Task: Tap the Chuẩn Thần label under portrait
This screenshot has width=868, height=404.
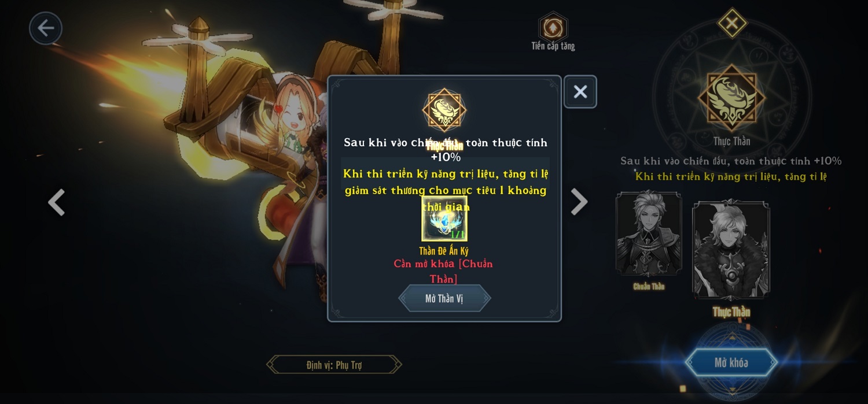Action: pyautogui.click(x=649, y=286)
